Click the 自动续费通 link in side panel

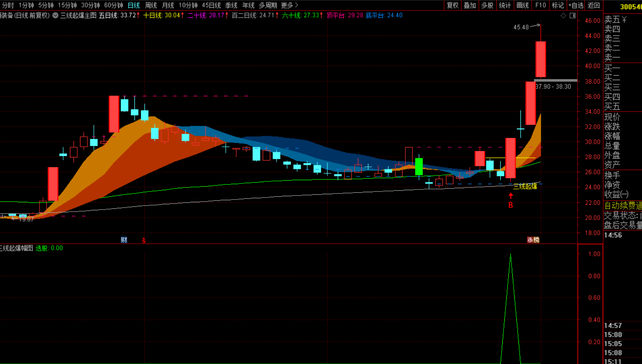pos(623,206)
